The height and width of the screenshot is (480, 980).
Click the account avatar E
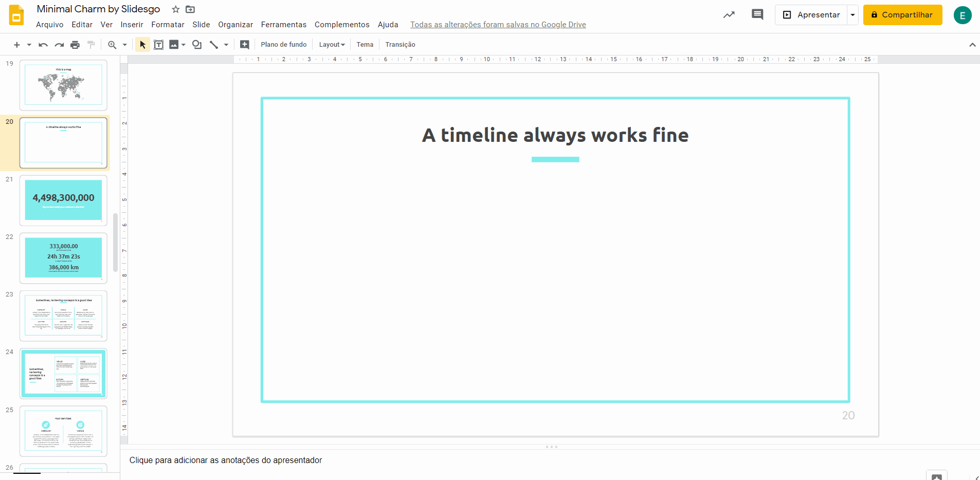[x=963, y=15]
